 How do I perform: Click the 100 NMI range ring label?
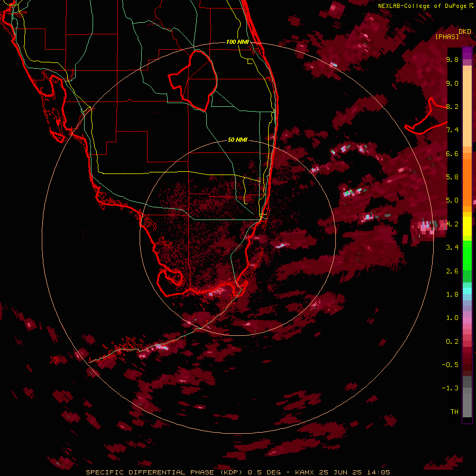[x=237, y=42]
